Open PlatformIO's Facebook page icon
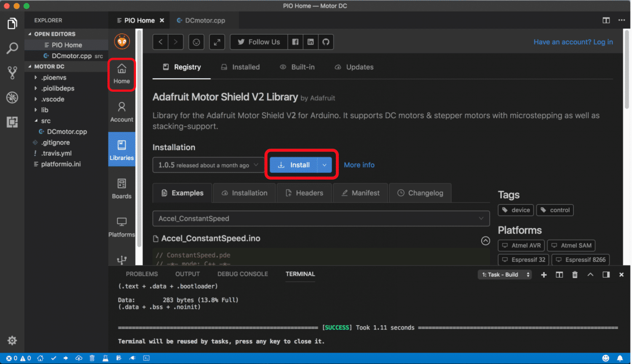Screen dimensions: 632x364 295,42
